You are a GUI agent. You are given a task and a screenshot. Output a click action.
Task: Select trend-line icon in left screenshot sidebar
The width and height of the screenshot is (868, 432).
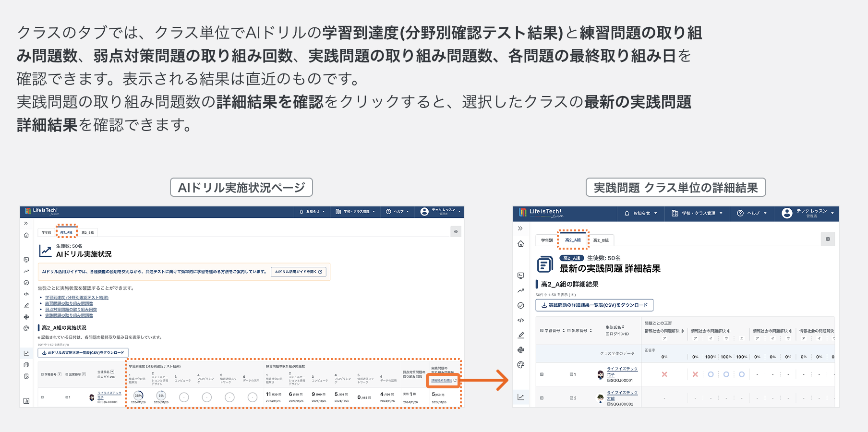tap(26, 271)
